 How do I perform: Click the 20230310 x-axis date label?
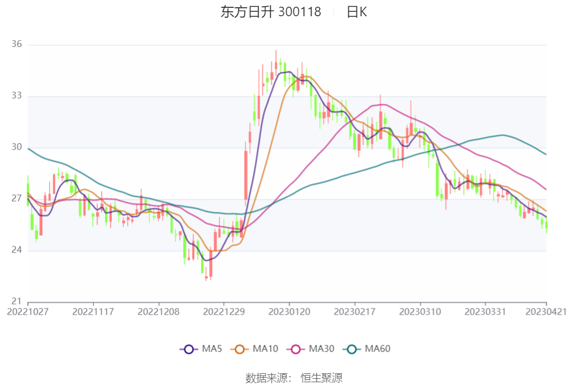tap(420, 312)
